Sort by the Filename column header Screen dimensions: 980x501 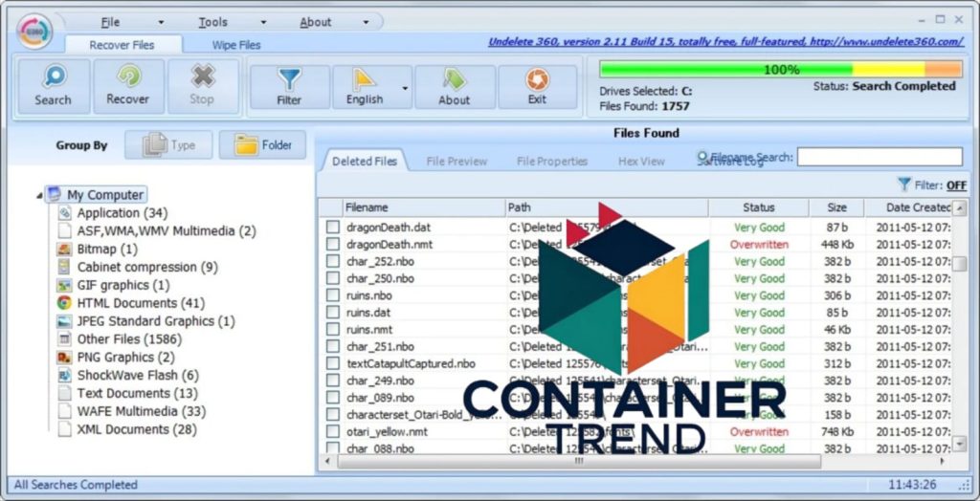click(x=424, y=207)
